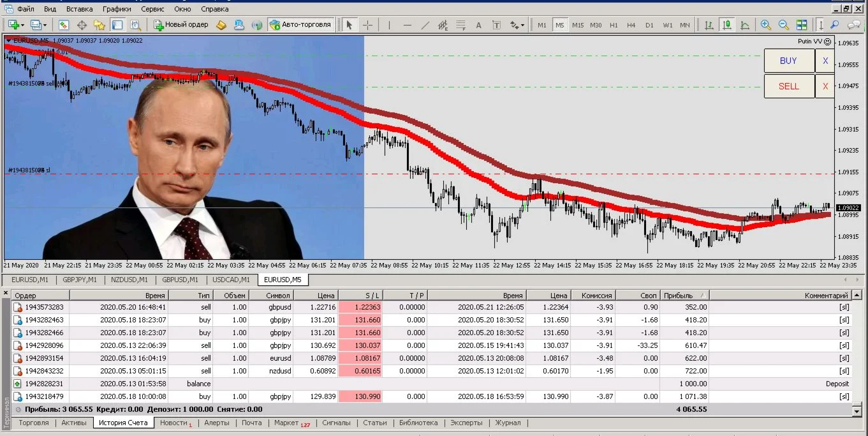Click the Deposit comment cell
868x436 pixels.
pyautogui.click(x=781, y=384)
